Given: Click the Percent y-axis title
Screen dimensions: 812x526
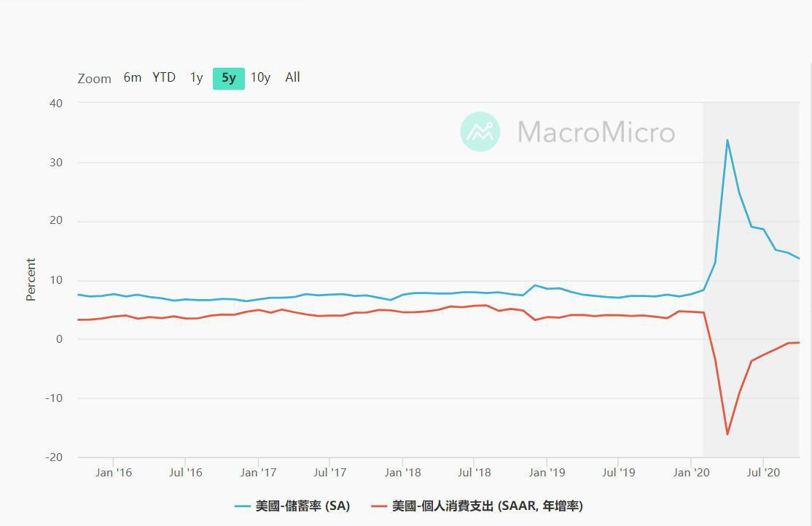Looking at the screenshot, I should pyautogui.click(x=31, y=279).
